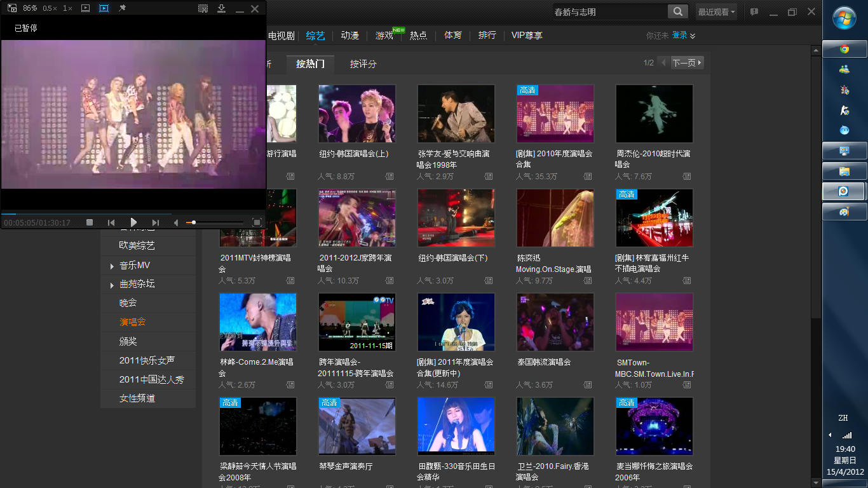The image size is (868, 488).
Task: Set player scale to 1×
Action: [x=67, y=8]
